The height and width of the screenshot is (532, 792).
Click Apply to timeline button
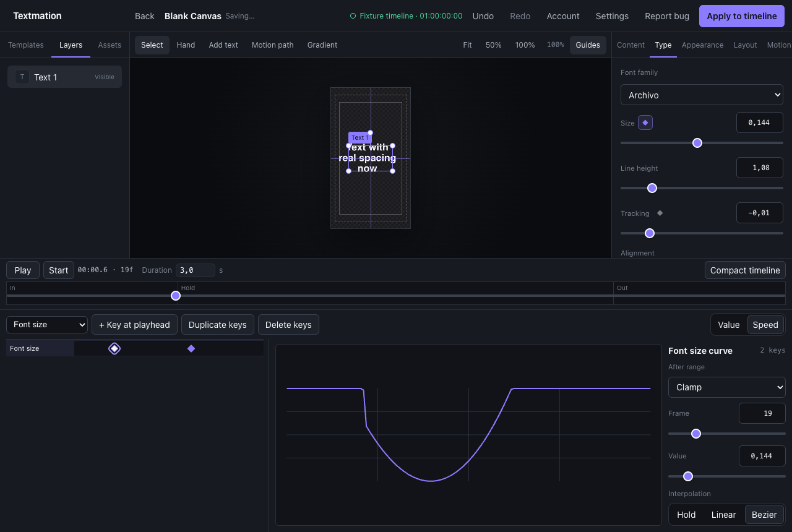(x=742, y=16)
